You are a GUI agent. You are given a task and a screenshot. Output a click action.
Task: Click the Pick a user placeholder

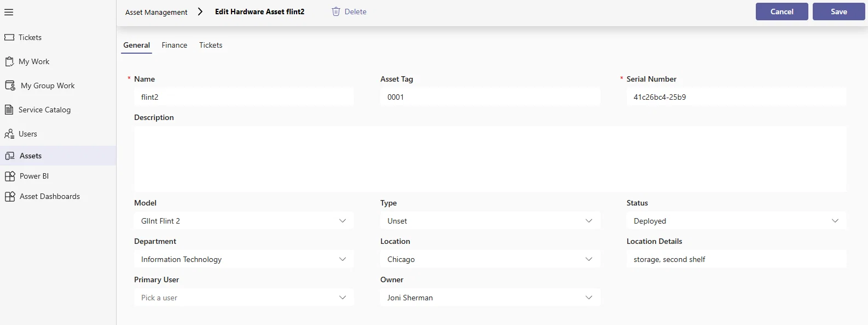click(159, 298)
